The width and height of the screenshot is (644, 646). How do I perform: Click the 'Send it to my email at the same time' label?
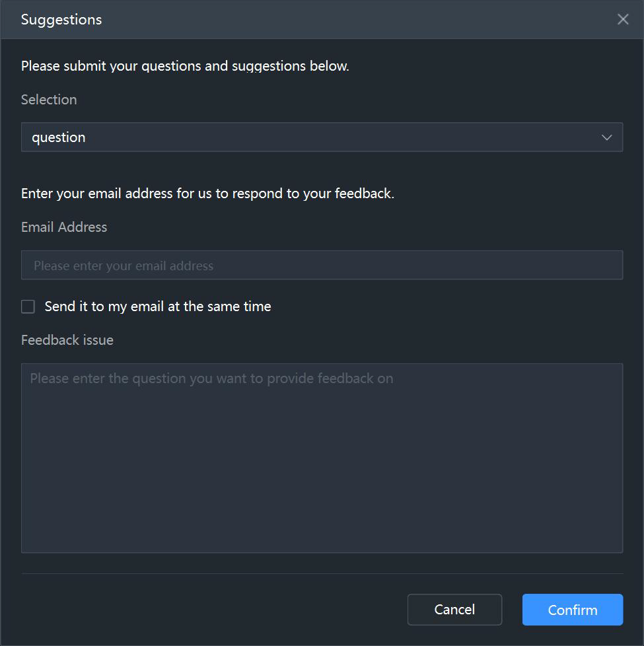pyautogui.click(x=158, y=306)
